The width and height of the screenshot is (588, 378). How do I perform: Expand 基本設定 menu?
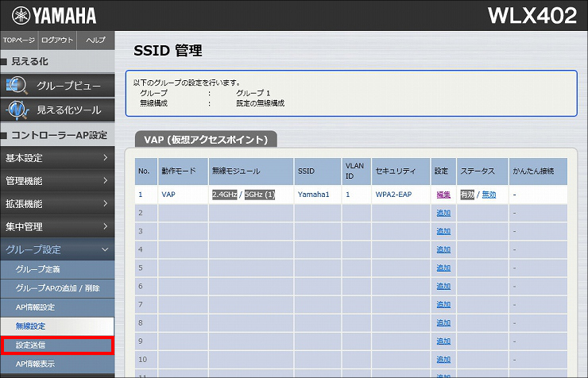57,158
